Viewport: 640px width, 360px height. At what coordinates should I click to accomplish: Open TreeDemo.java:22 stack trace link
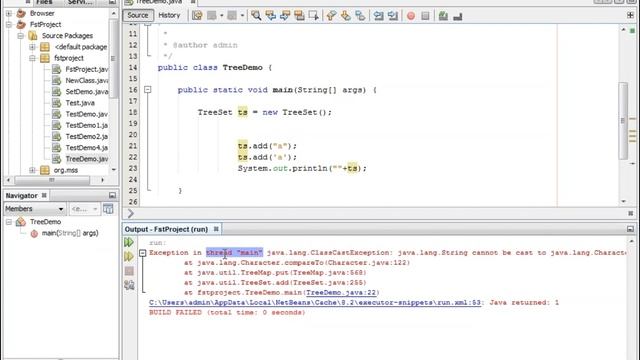tap(341, 293)
